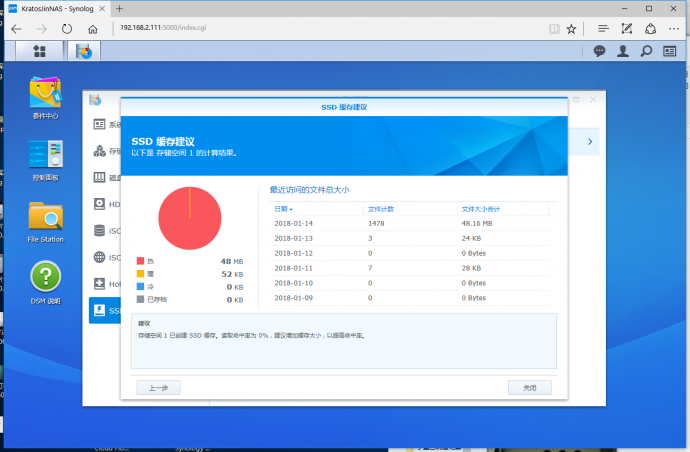Select the HDD/SSD sidebar icon

coord(99,204)
